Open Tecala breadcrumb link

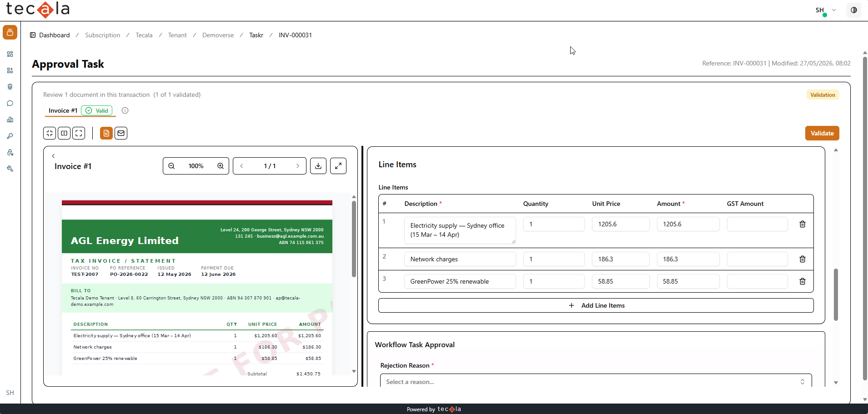(144, 35)
